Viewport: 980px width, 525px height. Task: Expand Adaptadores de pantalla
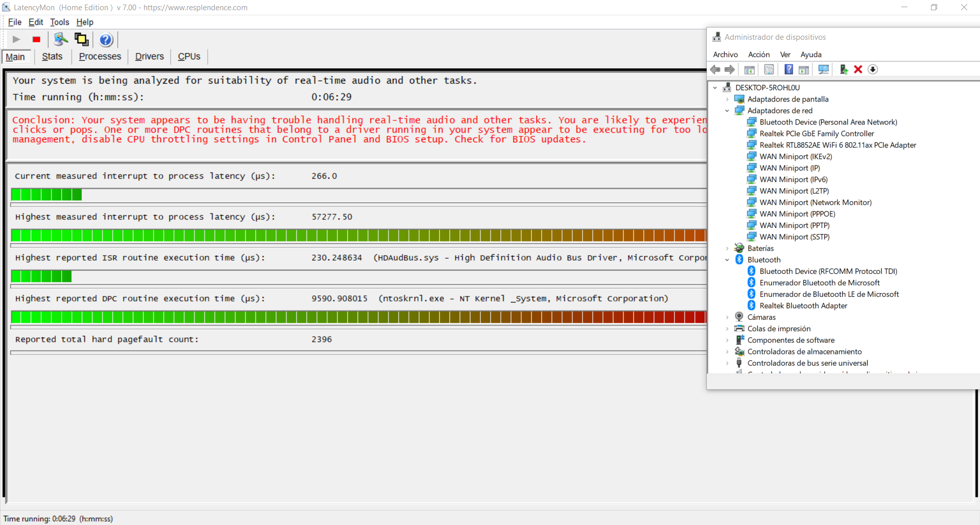point(727,99)
